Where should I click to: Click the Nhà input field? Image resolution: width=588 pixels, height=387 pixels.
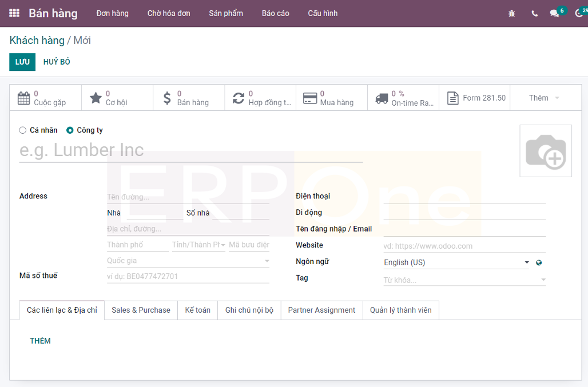(154, 213)
